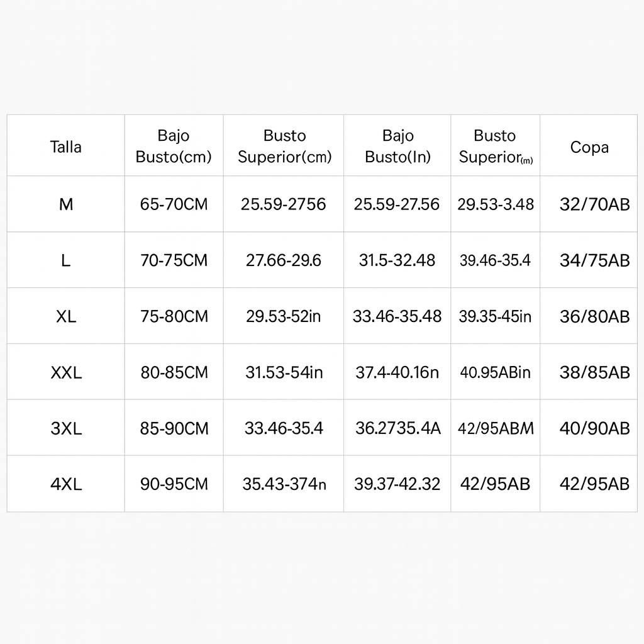Viewport: 644px width, 644px height.
Task: Select the Bajo Busto(In) header cell
Action: click(x=397, y=146)
